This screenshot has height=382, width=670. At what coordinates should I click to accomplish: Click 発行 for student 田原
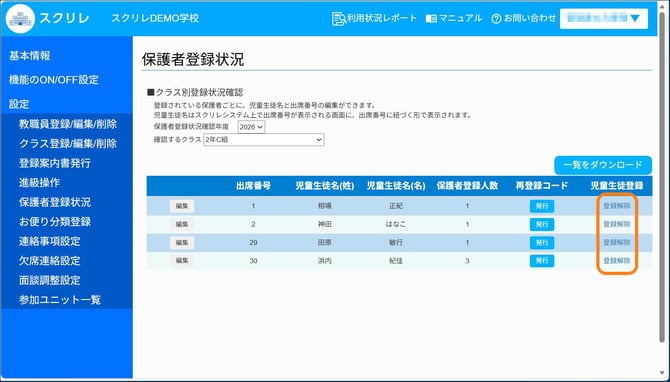(542, 243)
